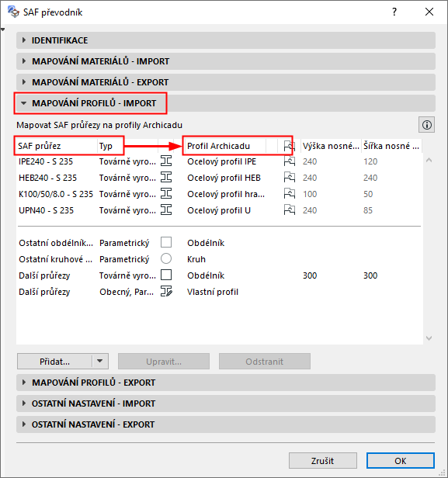Open the Přidat dropdown arrow

click(x=100, y=362)
